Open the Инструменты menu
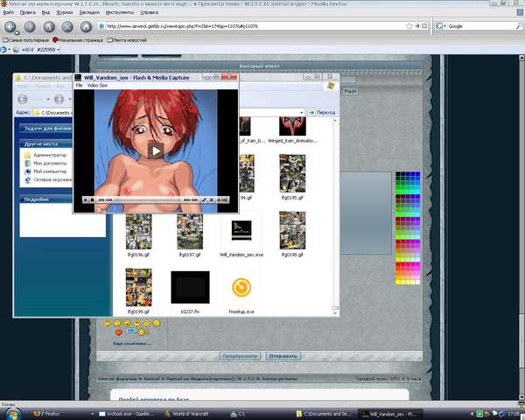 click(120, 12)
